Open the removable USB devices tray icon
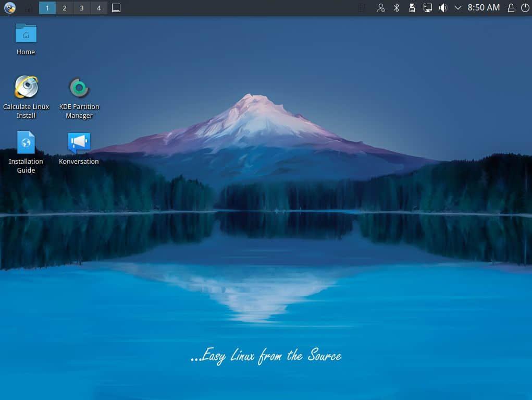 412,8
